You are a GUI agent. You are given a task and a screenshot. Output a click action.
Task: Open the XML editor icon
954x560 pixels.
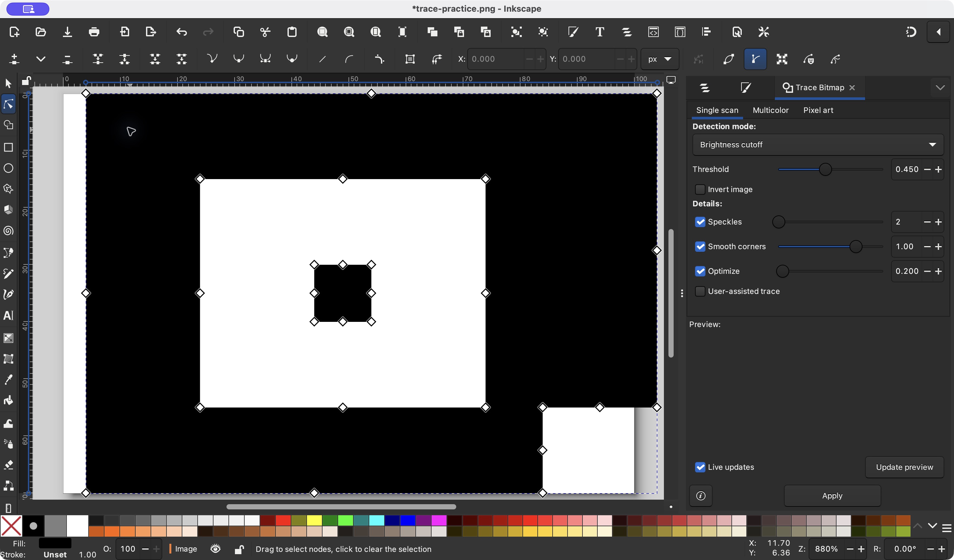click(x=654, y=32)
